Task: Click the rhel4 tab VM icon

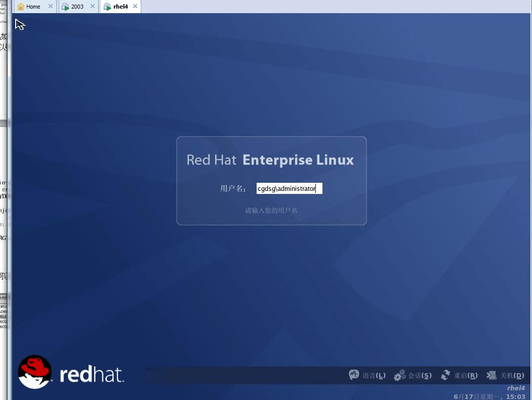Action: pyautogui.click(x=107, y=7)
